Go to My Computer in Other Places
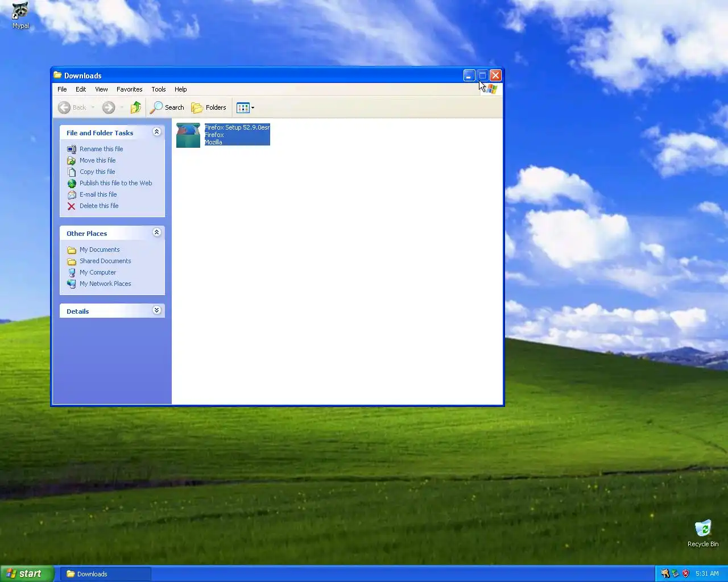 (98, 272)
